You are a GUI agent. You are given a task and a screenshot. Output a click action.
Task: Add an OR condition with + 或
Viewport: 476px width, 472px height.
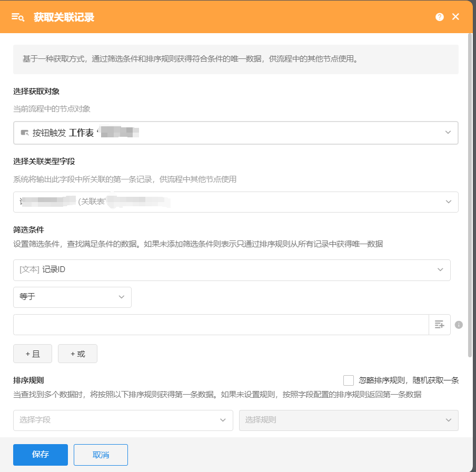pos(77,354)
